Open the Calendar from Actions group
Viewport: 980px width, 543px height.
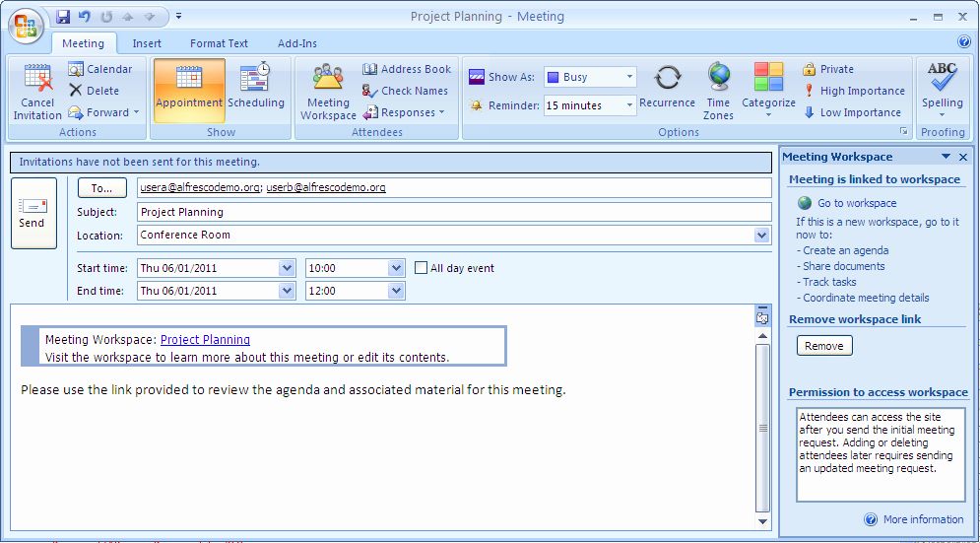pos(100,69)
